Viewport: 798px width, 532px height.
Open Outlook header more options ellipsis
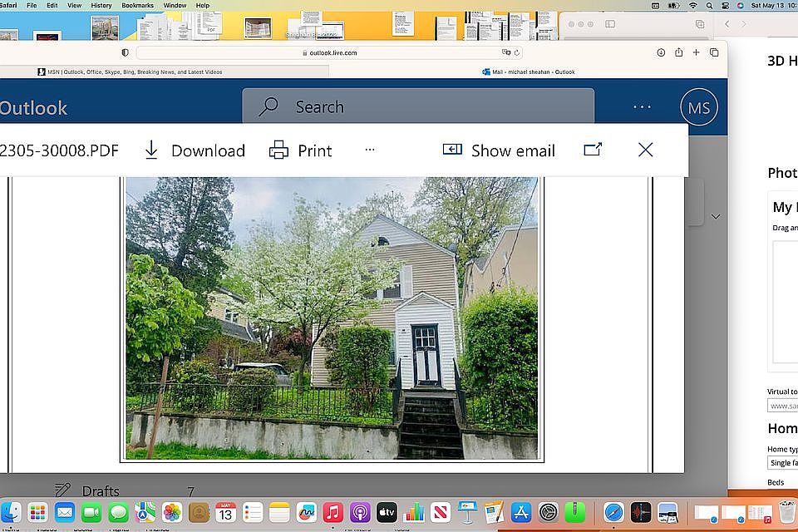tap(643, 107)
